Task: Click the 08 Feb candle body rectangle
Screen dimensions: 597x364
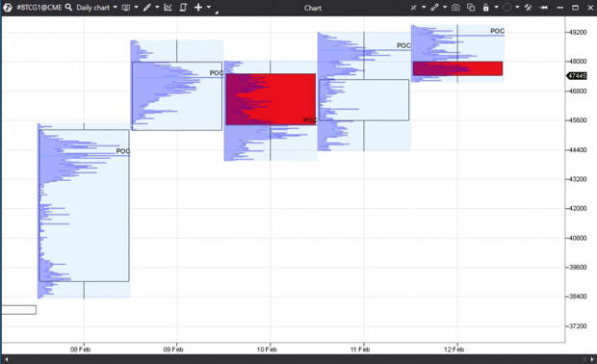Action: (x=84, y=206)
